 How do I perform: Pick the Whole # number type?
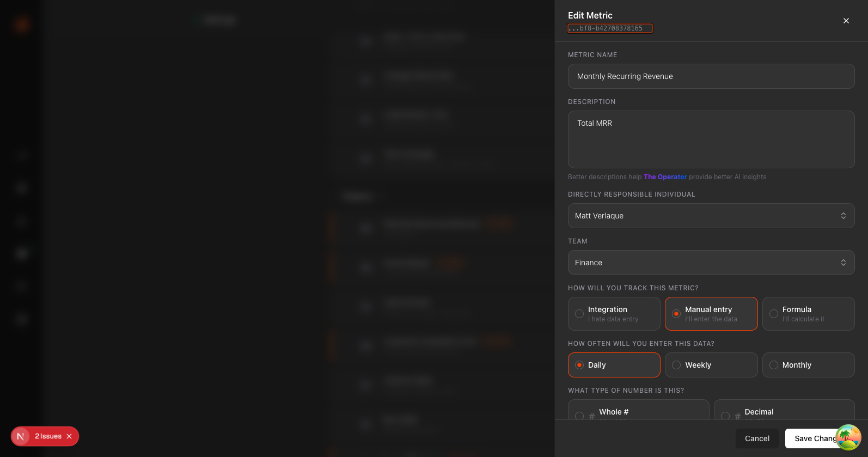coord(638,412)
